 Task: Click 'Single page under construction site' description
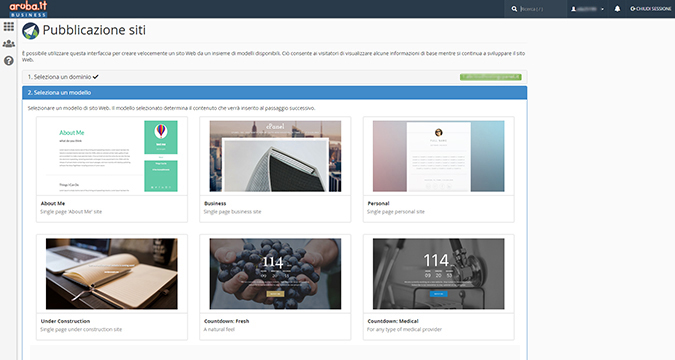coord(81,329)
